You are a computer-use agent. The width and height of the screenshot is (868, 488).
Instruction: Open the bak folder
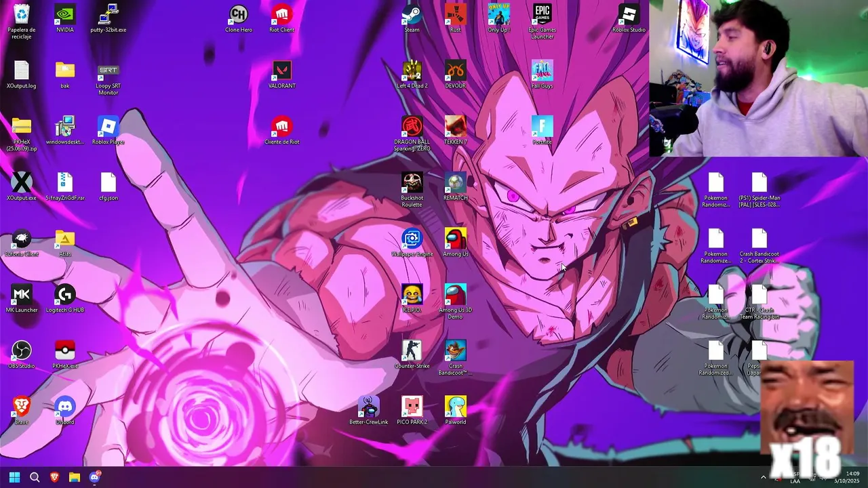tap(65, 75)
